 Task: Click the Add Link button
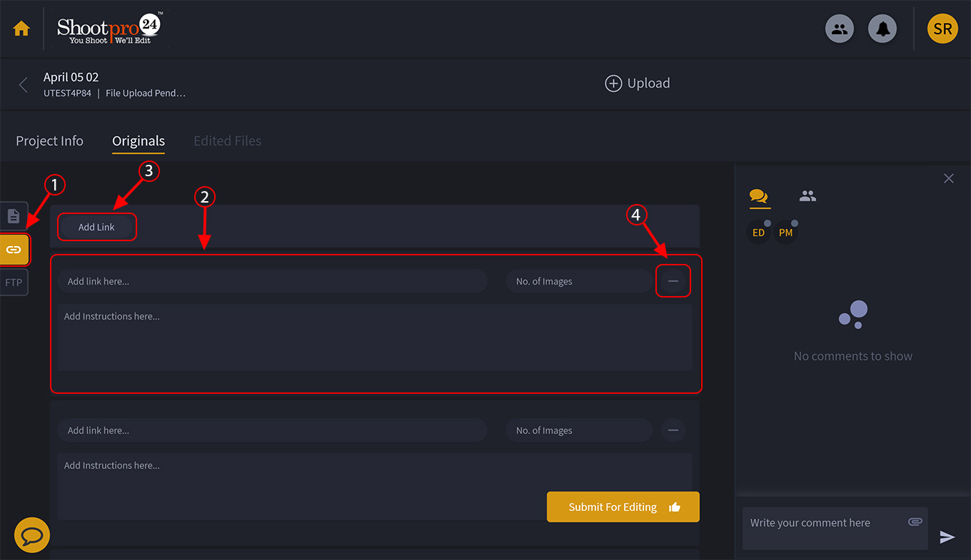click(x=96, y=228)
